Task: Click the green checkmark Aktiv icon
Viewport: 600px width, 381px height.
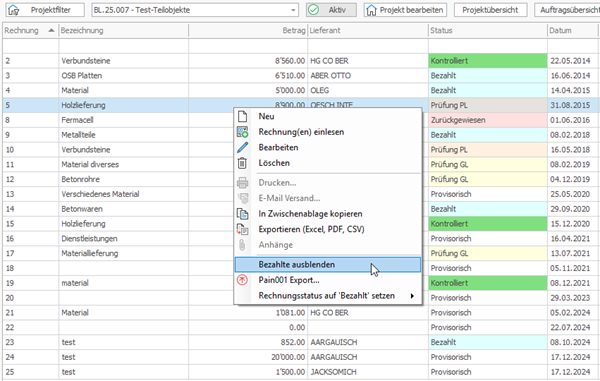Action: 313,10
